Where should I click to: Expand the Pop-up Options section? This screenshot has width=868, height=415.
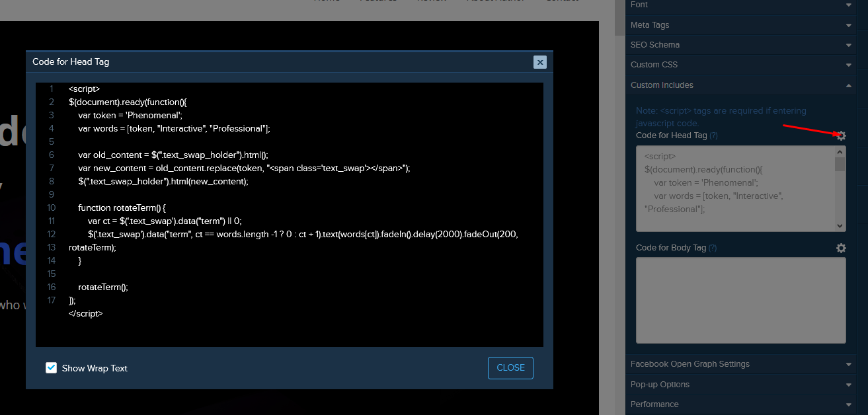click(741, 385)
